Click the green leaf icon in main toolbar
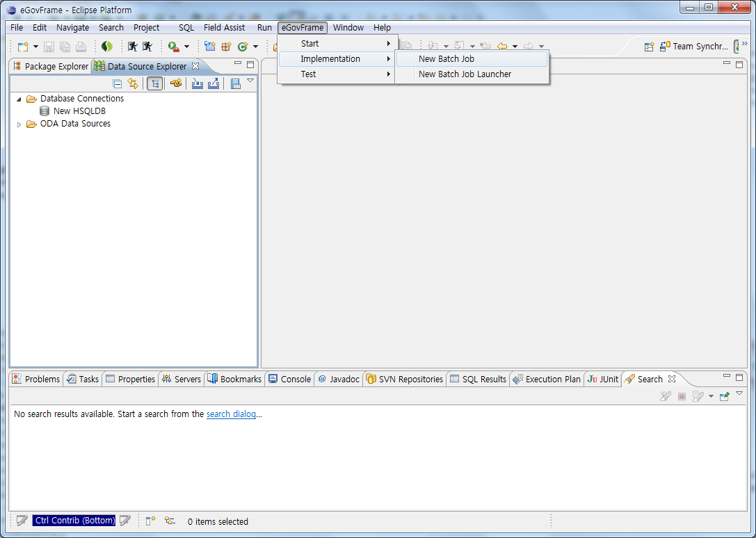 (106, 47)
